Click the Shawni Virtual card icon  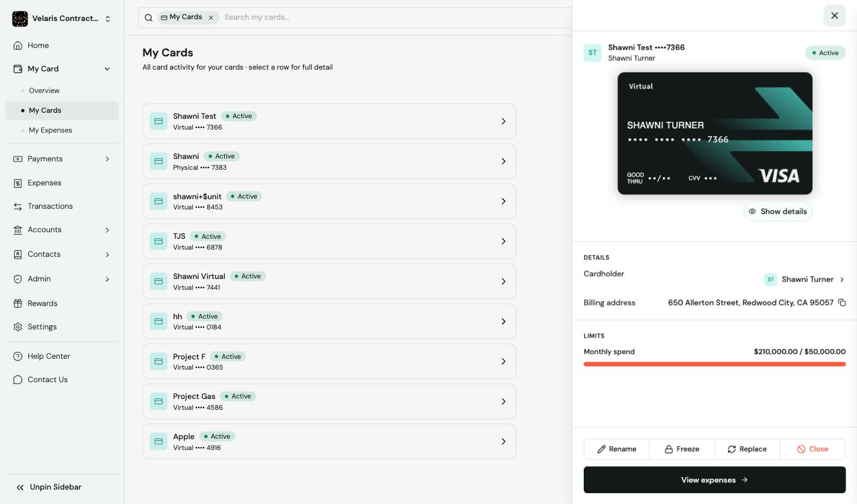(159, 281)
